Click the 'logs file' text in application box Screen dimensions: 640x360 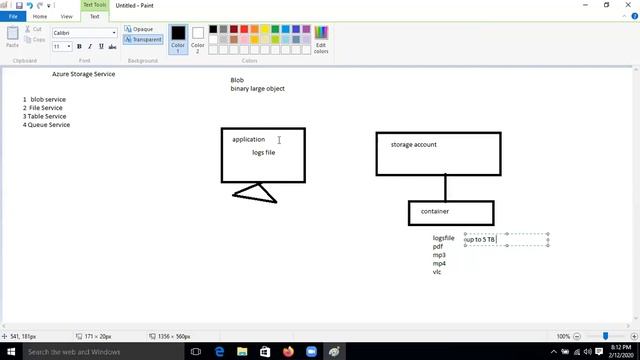[x=264, y=152]
